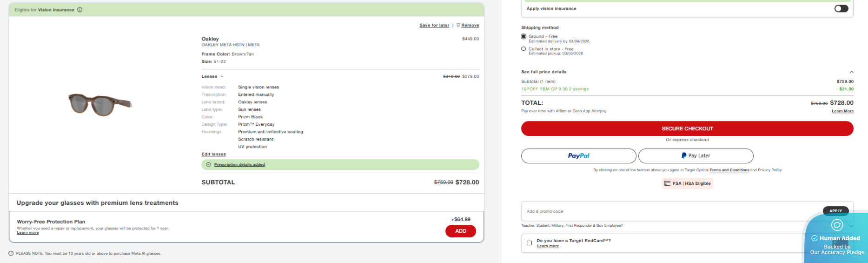Screen dimensions: 868x263
Task: Click the info icon beside the age note
Action: pos(11,254)
